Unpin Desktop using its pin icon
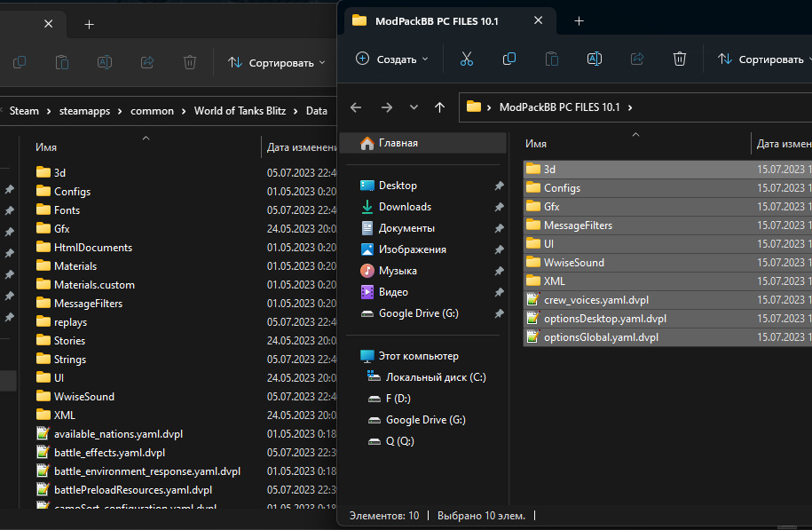Viewport: 812px width, 530px height. coord(499,186)
